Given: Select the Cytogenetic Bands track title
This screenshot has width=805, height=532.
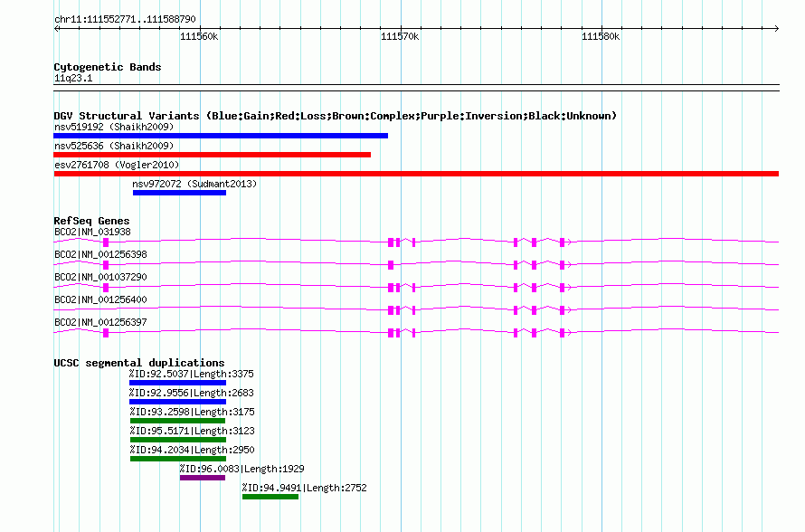Looking at the screenshot, I should click(108, 67).
